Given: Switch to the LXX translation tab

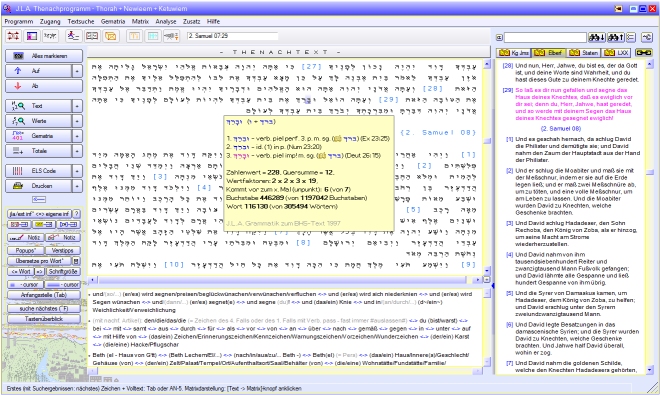Looking at the screenshot, I should coord(616,53).
